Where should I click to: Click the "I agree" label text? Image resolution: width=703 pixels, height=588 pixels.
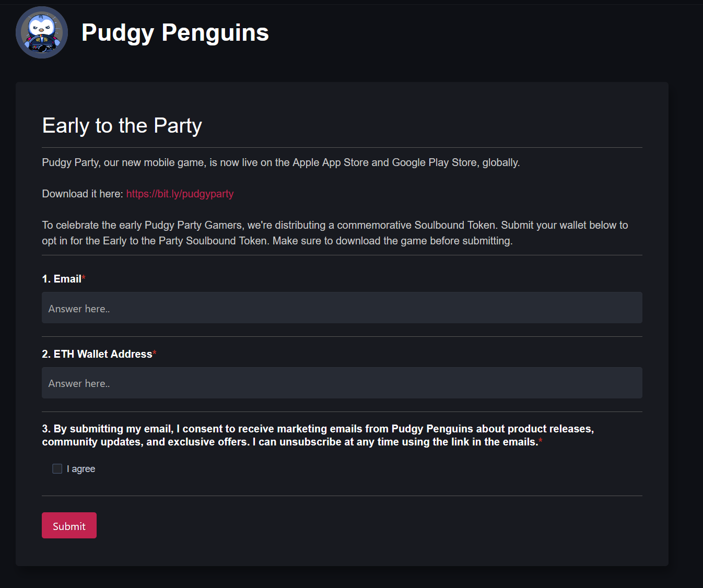pyautogui.click(x=81, y=469)
